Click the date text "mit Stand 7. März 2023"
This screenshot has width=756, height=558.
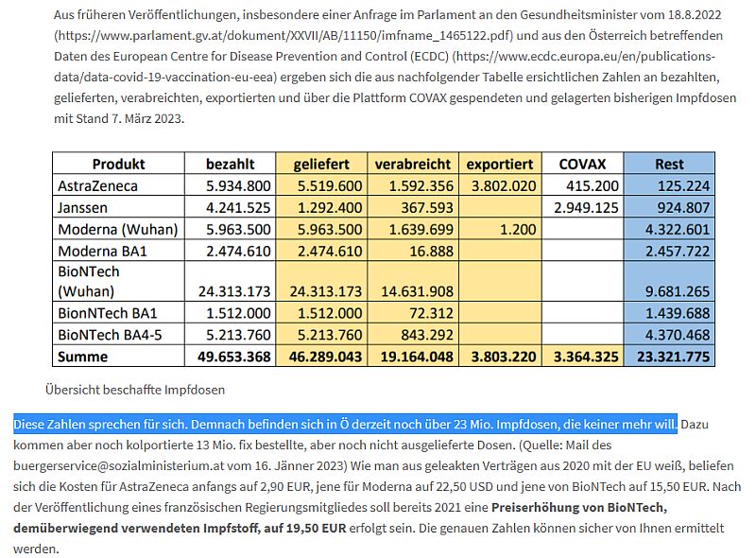118,119
